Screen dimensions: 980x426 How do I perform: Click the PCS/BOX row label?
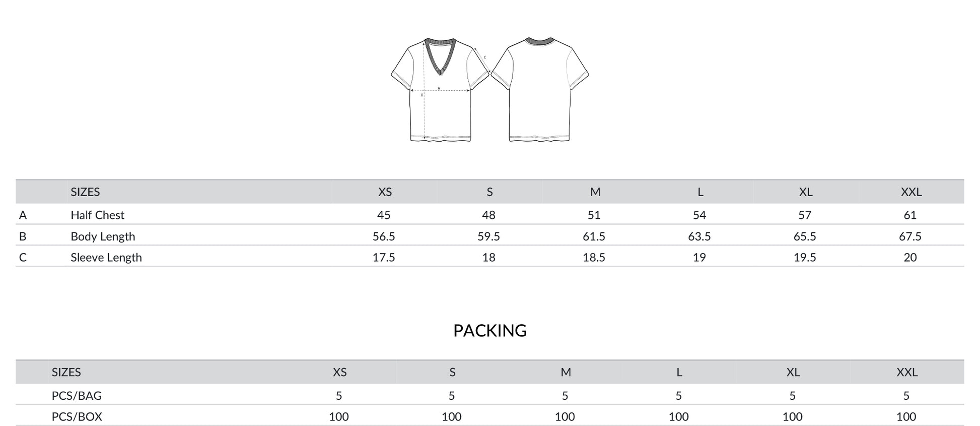coord(77,417)
